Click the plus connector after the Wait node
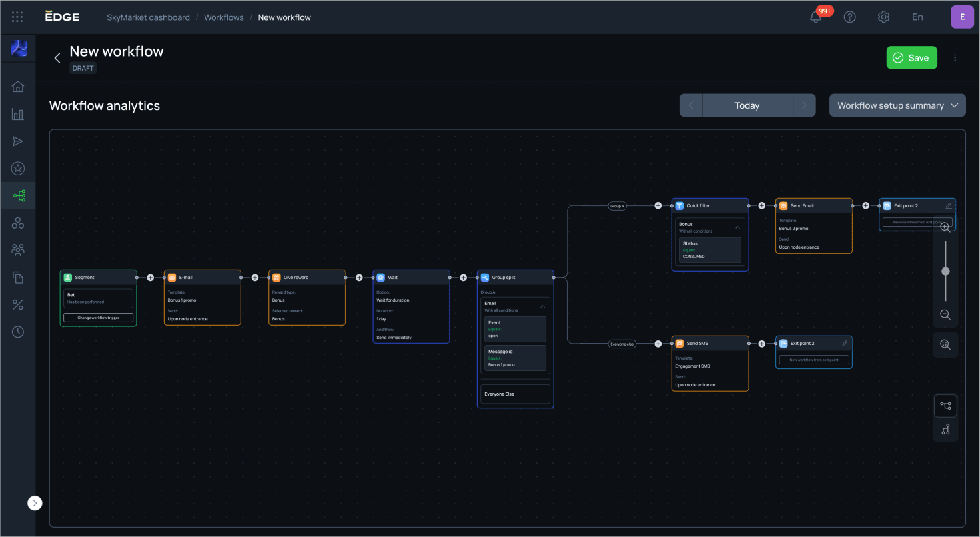The height and width of the screenshot is (537, 980). tap(463, 277)
